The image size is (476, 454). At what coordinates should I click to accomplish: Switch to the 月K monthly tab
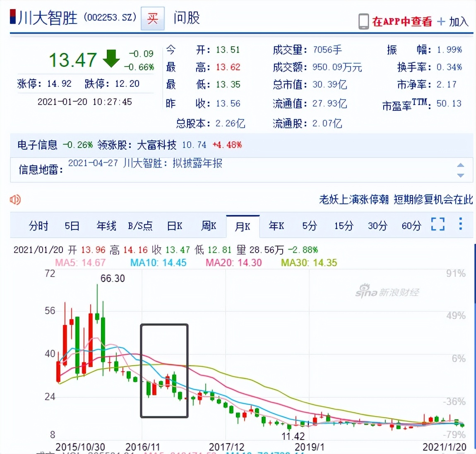click(243, 225)
